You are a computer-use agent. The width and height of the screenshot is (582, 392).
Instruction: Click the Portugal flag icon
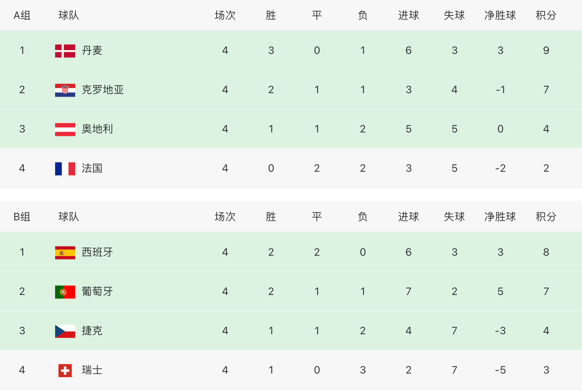pyautogui.click(x=65, y=291)
